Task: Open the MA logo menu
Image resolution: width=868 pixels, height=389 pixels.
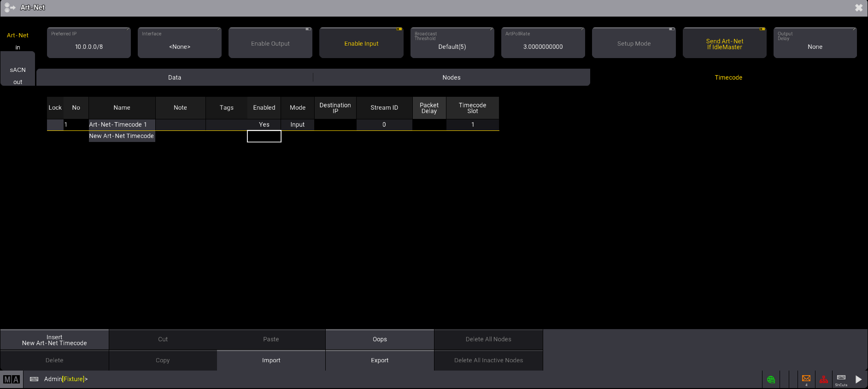Action: coord(12,379)
